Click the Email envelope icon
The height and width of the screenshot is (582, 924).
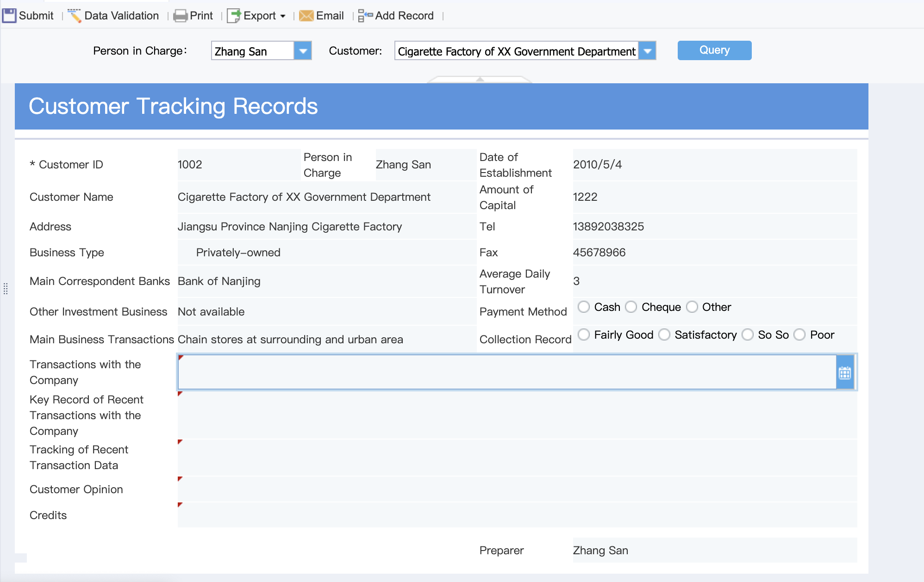[306, 15]
